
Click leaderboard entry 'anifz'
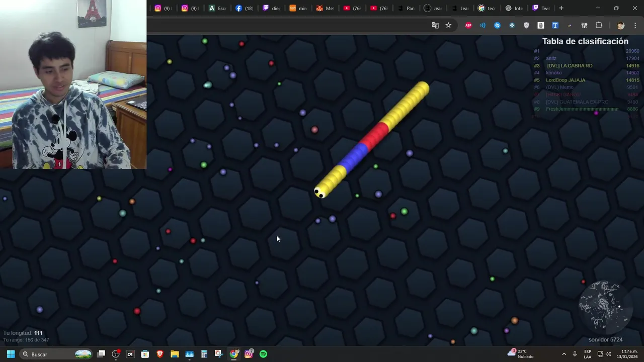(x=551, y=58)
